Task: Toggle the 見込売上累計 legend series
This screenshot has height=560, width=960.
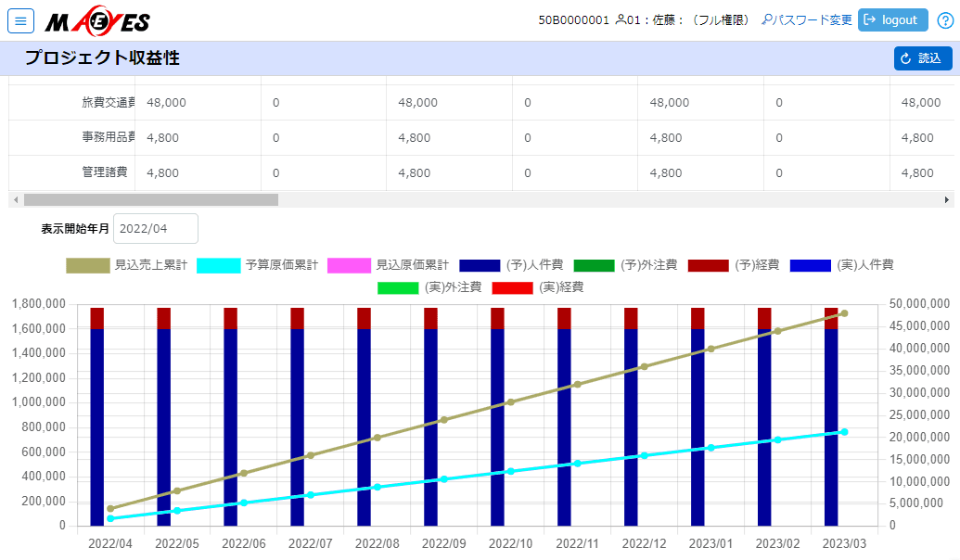Action: pos(127,265)
